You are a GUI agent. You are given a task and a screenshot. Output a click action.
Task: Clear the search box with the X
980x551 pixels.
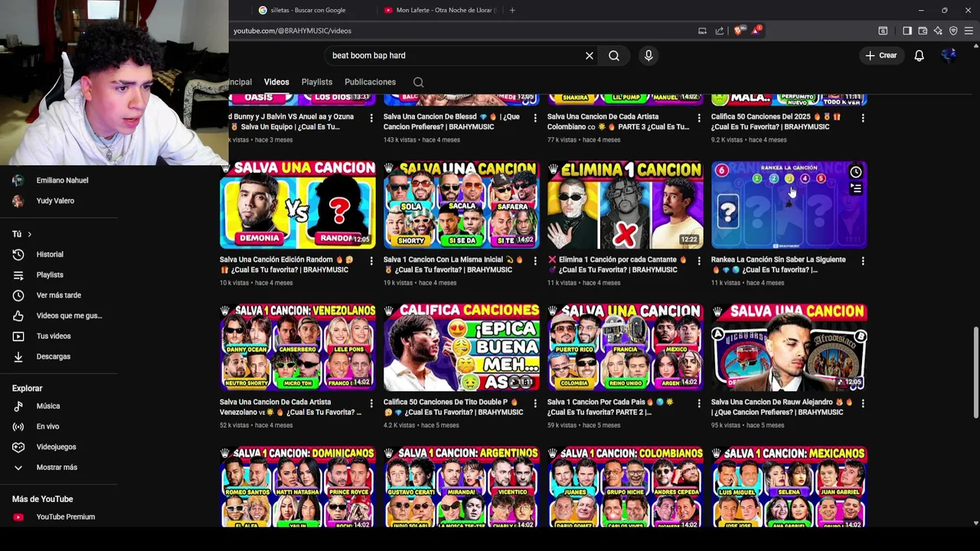[x=590, y=55]
